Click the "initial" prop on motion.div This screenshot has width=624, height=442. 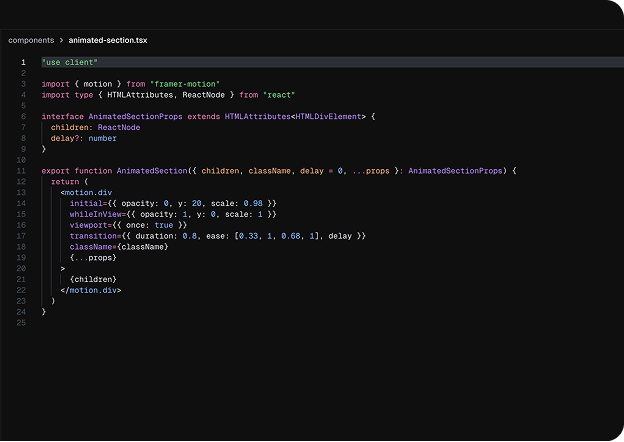pos(86,203)
